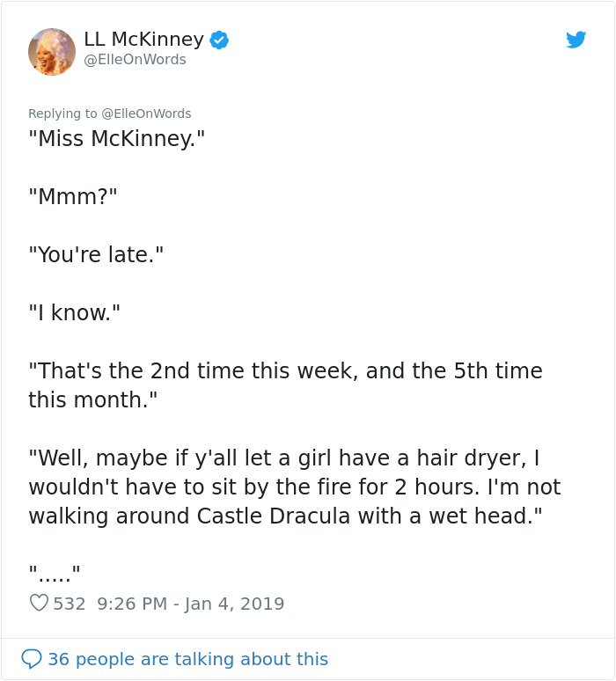The height and width of the screenshot is (681, 616).
Task: Click the "I know." tweet line
Action: pyautogui.click(x=75, y=313)
